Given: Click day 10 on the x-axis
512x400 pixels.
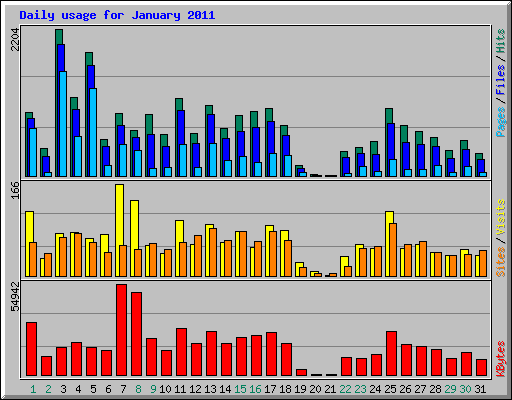Looking at the screenshot, I should (x=165, y=389).
